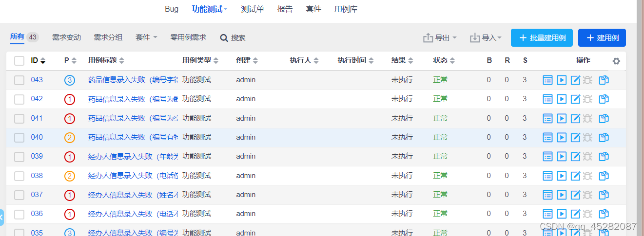The width and height of the screenshot is (644, 236).
Task: Copy test case 039 using copy icon
Action: [x=604, y=156]
